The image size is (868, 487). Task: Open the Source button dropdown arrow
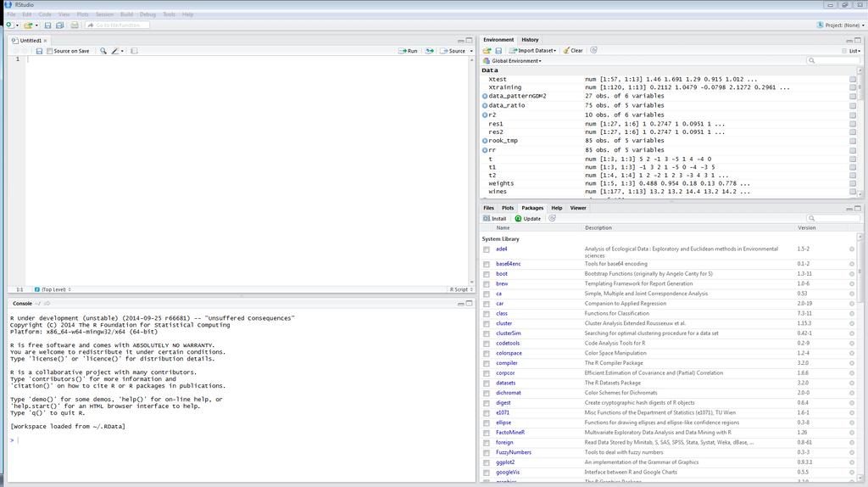coord(471,51)
